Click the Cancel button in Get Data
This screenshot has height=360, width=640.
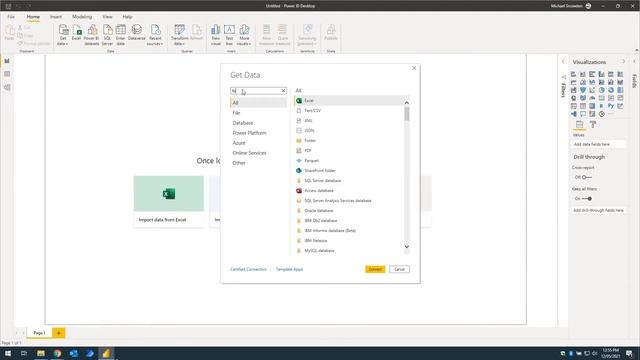click(399, 269)
